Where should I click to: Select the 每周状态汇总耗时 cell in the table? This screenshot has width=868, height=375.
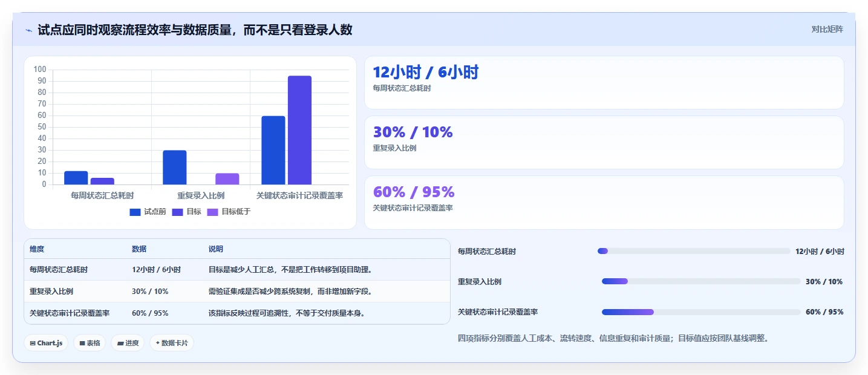[x=59, y=270]
